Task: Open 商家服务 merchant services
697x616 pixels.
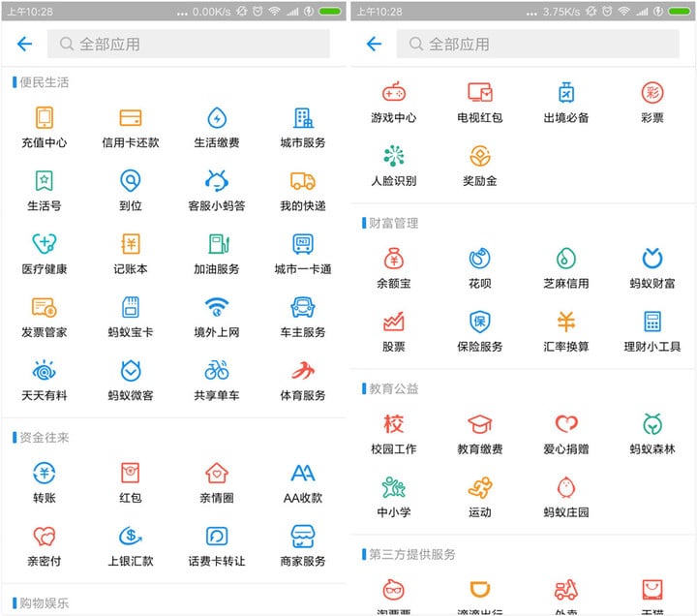Action: tap(303, 536)
